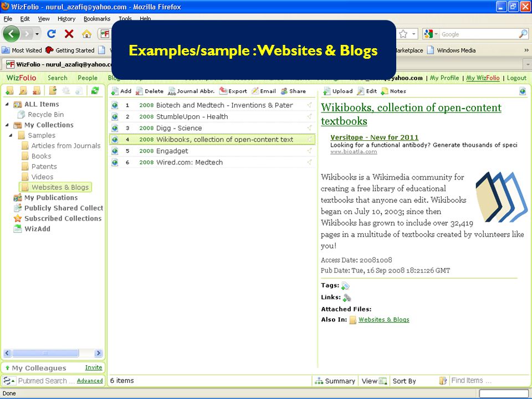The image size is (532, 399).
Task: Show more bookmarks toolbar chevron
Action: [x=526, y=50]
